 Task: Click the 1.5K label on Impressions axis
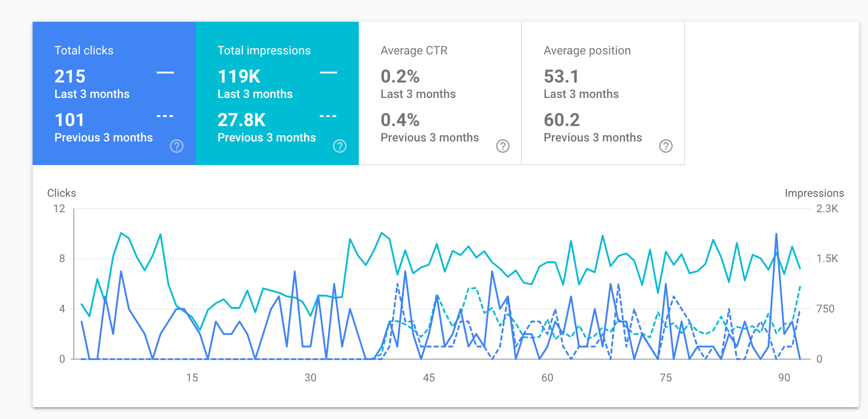click(827, 258)
